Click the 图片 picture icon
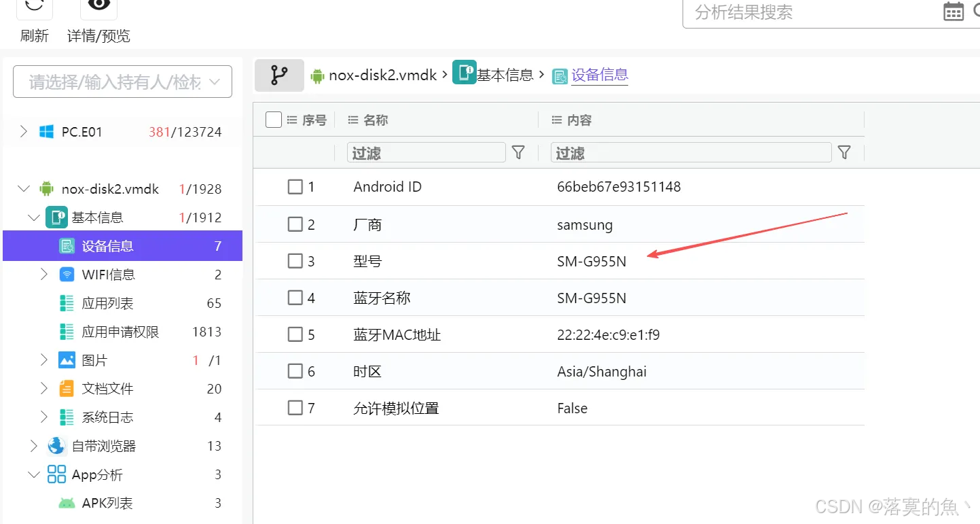Screen dimensions: 980x524 tap(67, 360)
